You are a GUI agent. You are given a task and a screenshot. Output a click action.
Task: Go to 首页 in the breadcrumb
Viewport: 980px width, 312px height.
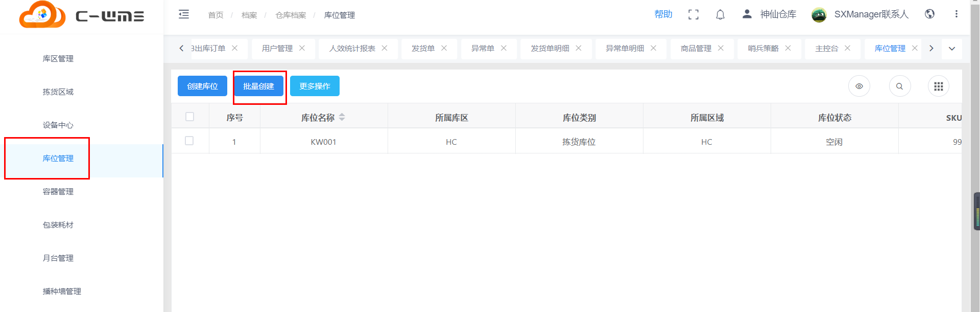(216, 15)
